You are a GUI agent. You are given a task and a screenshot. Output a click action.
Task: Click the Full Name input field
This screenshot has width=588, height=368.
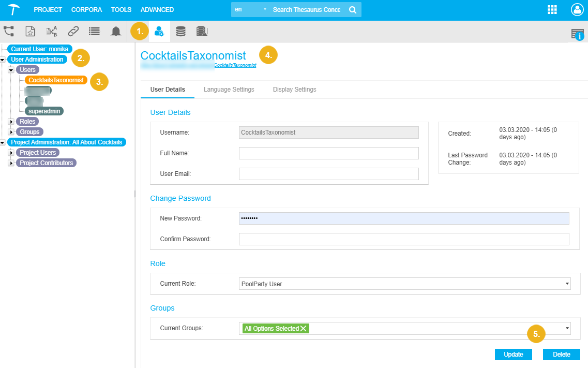pos(329,153)
